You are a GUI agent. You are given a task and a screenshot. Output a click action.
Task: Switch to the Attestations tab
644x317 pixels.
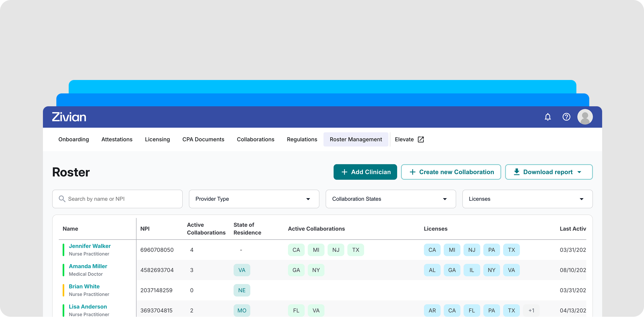pos(117,140)
